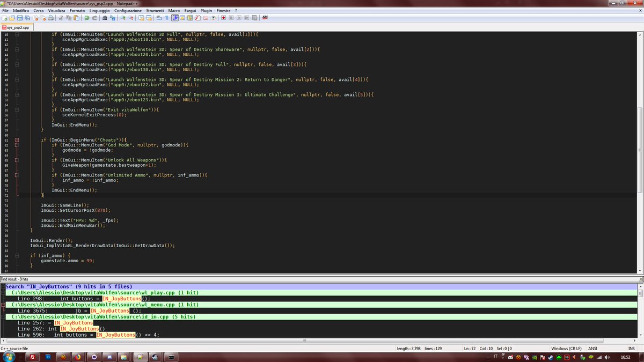The width and height of the screenshot is (644, 362).
Task: Collapse the code fold at line 61
Action: [x=18, y=139]
